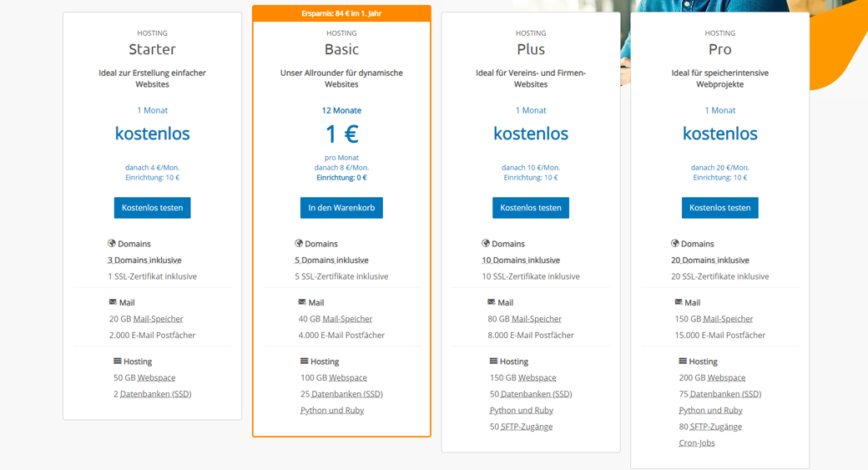
Task: Open Python und Ruby link in Basic plan
Action: click(x=332, y=411)
